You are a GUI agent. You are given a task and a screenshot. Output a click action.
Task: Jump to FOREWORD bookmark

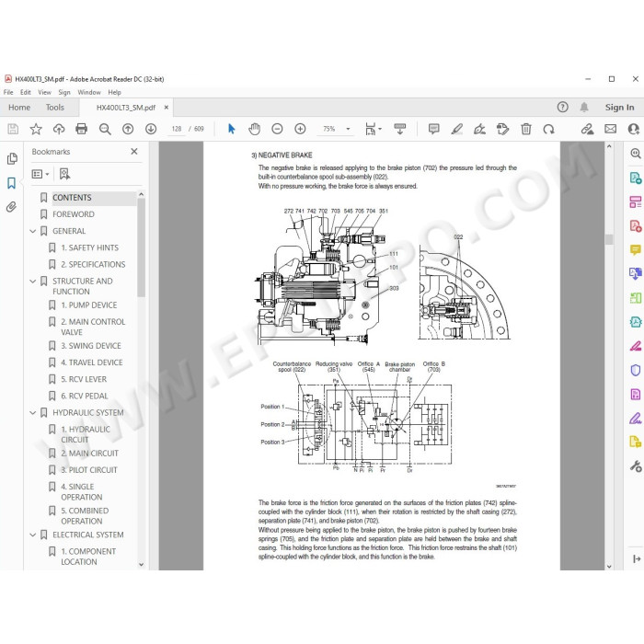tap(73, 214)
